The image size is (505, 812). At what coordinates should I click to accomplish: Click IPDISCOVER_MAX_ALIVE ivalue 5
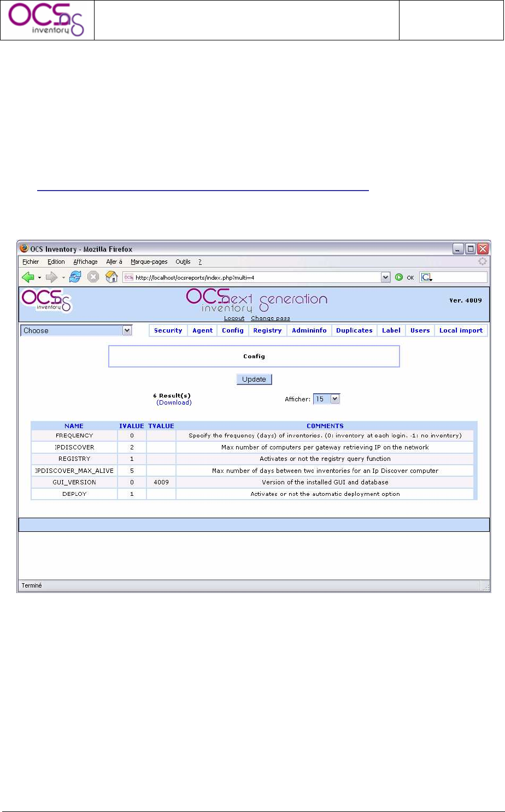(132, 471)
